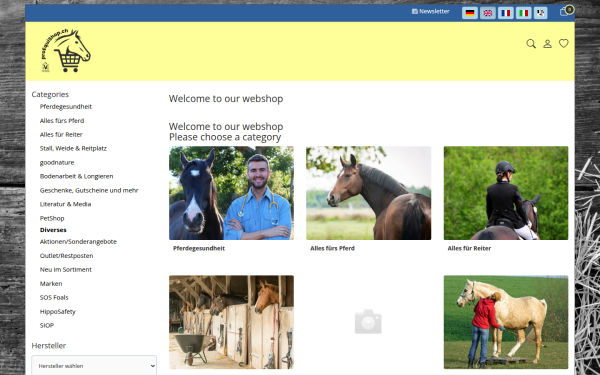Select Stall, Weide & Reitplatz category
600x375 pixels.
(73, 148)
